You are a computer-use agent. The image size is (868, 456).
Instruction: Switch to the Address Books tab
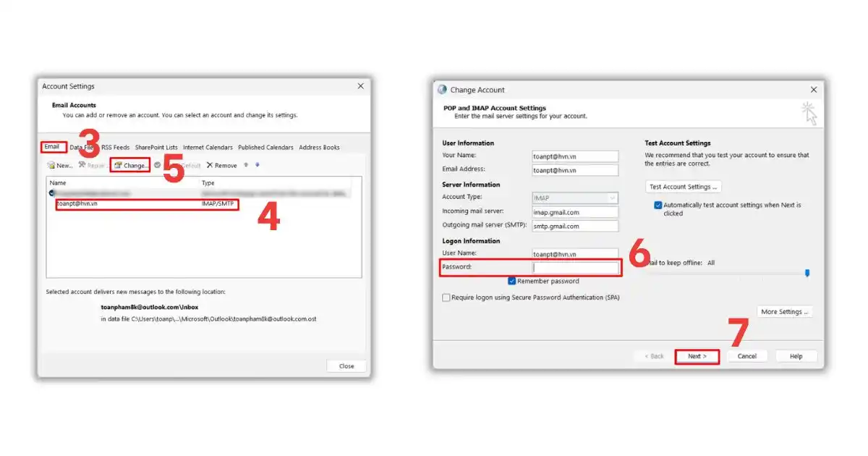tap(319, 148)
